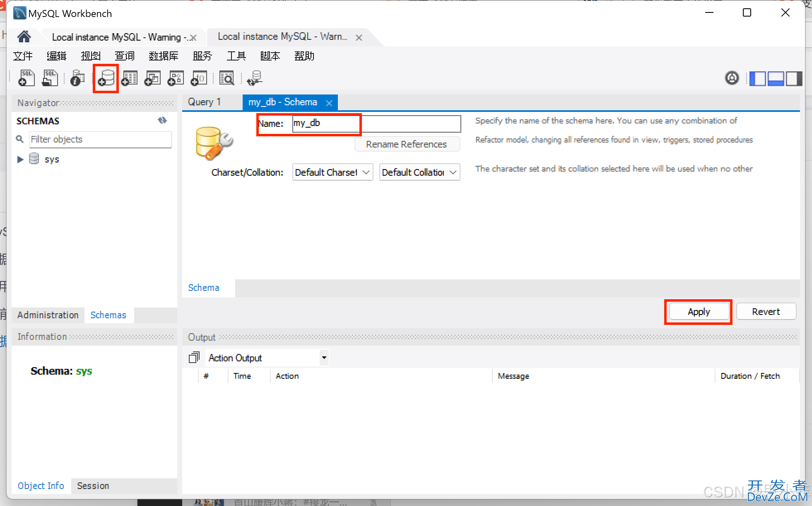
Task: Open the 脚本 menu
Action: (x=270, y=56)
